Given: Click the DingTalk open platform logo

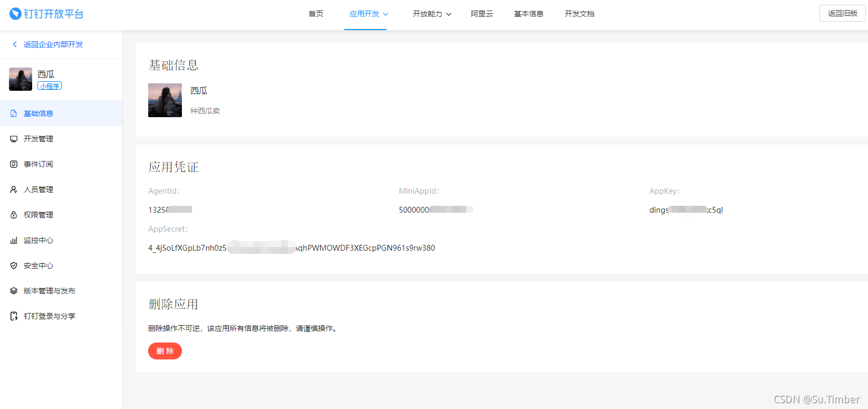Looking at the screenshot, I should pos(46,14).
